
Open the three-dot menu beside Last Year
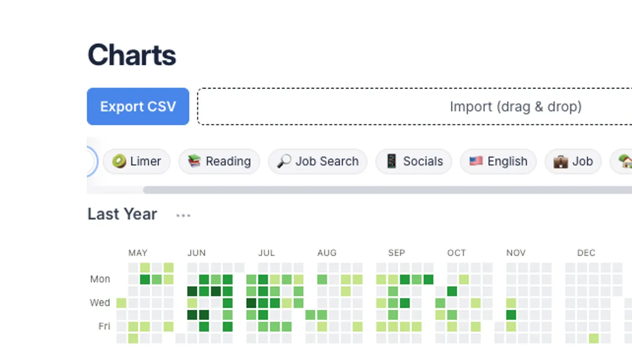pyautogui.click(x=183, y=215)
